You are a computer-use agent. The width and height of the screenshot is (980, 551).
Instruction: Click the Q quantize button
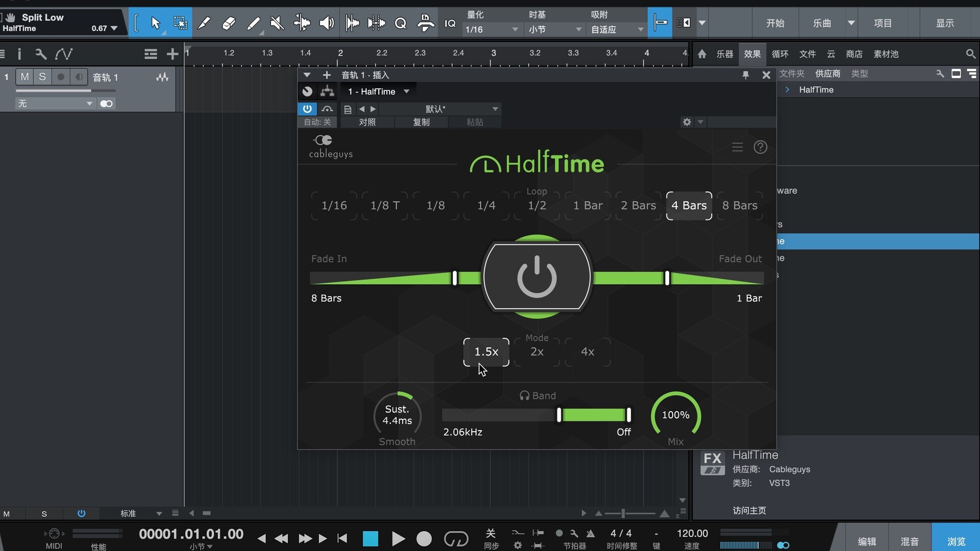[x=401, y=23]
